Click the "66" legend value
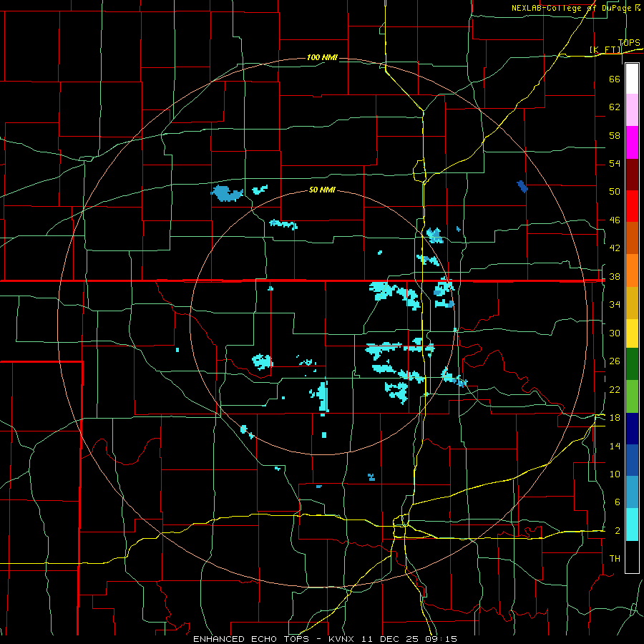 click(615, 79)
